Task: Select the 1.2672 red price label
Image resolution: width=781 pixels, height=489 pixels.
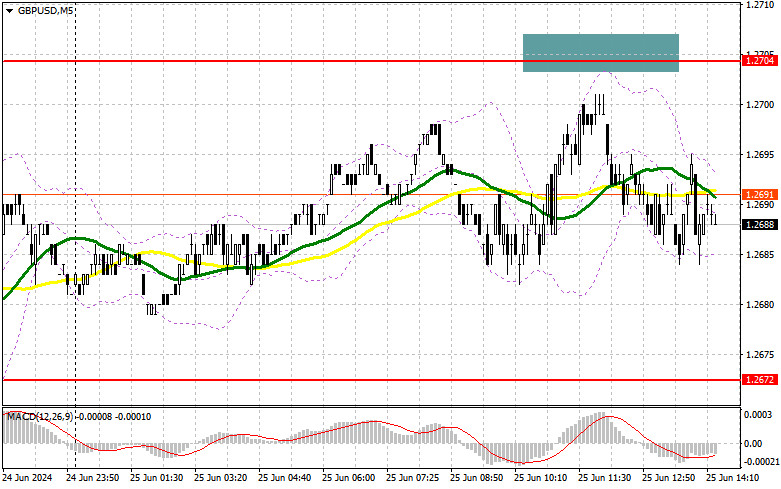Action: (x=760, y=379)
